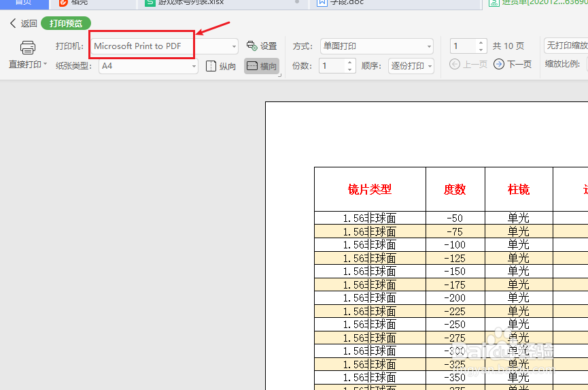Go to previous page 上一页
This screenshot has height=390, width=588.
468,64
